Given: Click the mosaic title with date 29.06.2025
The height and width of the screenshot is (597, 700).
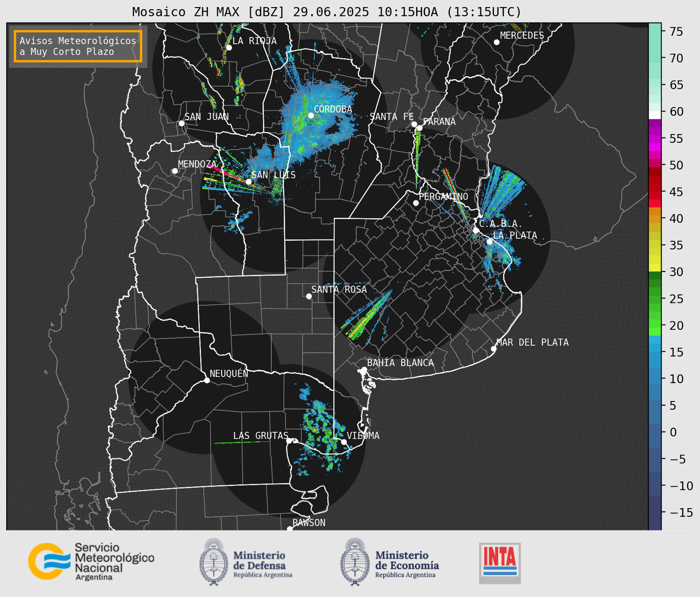Looking at the screenshot, I should (327, 12).
